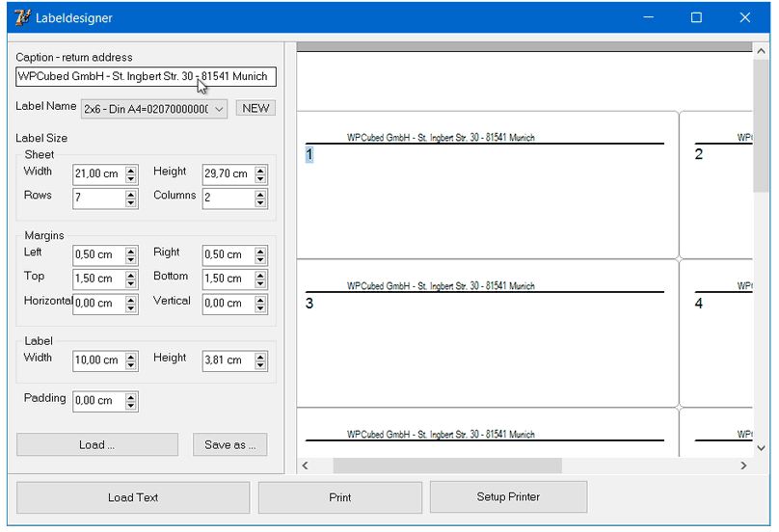779x532 pixels.
Task: Click the NEW button
Action: coord(255,108)
